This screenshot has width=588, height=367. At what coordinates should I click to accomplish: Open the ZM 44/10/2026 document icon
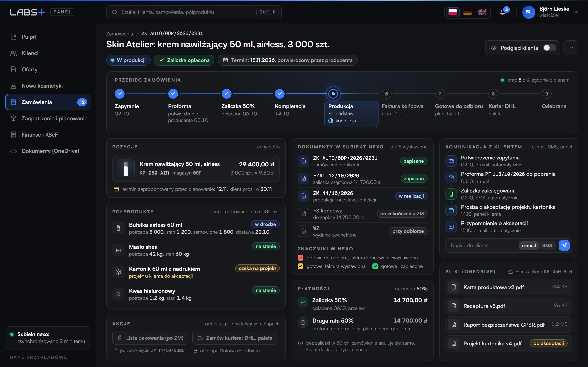303,196
